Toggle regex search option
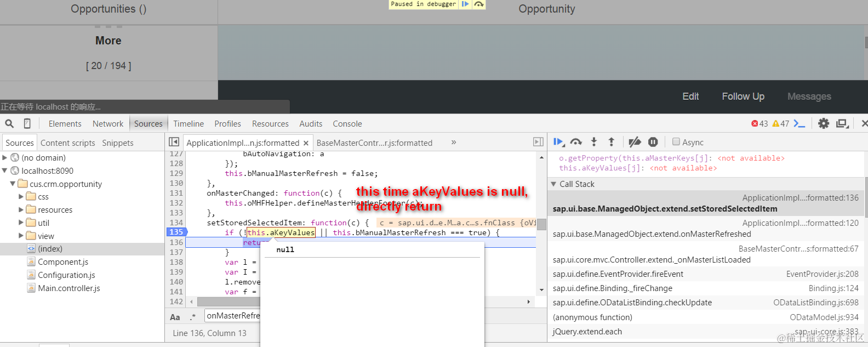 tap(193, 317)
